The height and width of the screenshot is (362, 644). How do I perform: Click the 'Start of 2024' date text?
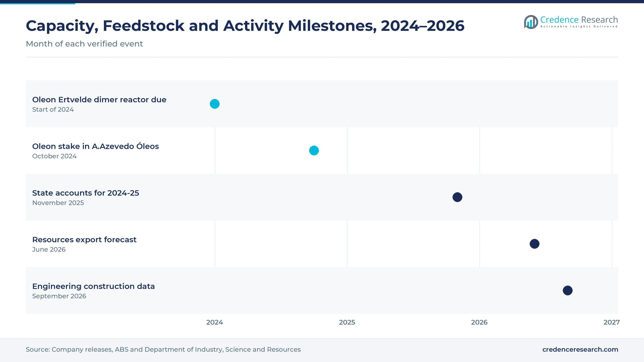pos(53,109)
